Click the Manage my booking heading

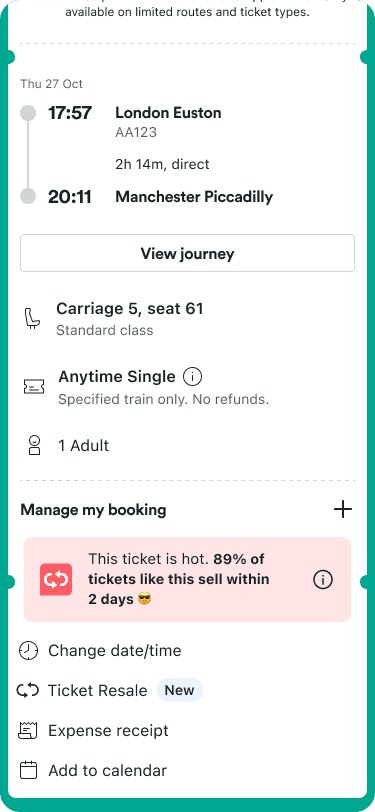coord(93,510)
